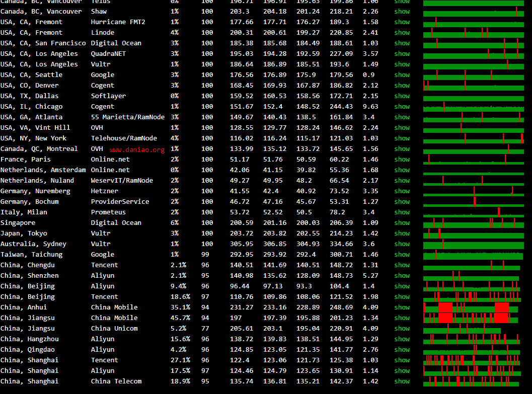Select the 'QuadraNET' provider cell
Image resolution: width=532 pixels, height=394 pixels.
click(108, 53)
